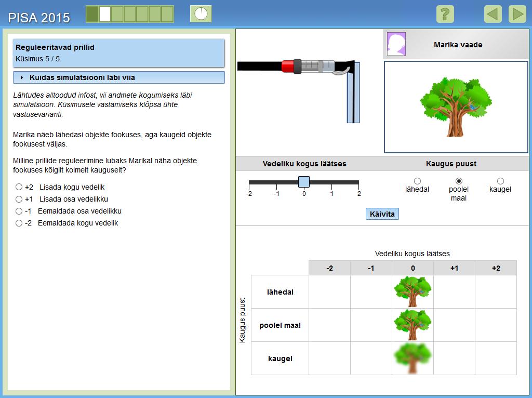Viewport: 532px width, 398px height.
Task: Click the '0' results table column header
Action: (413, 268)
